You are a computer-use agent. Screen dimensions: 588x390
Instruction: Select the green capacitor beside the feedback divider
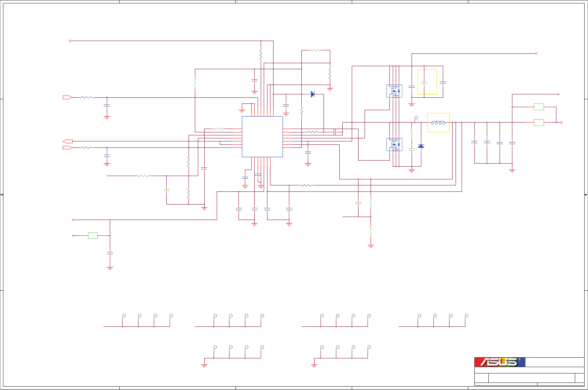[358, 203]
